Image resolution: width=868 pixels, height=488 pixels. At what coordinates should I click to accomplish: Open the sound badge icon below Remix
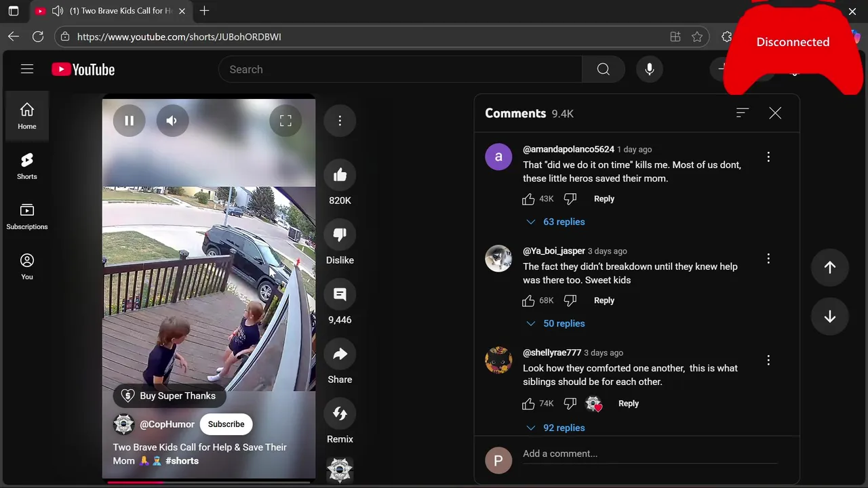coord(340,470)
